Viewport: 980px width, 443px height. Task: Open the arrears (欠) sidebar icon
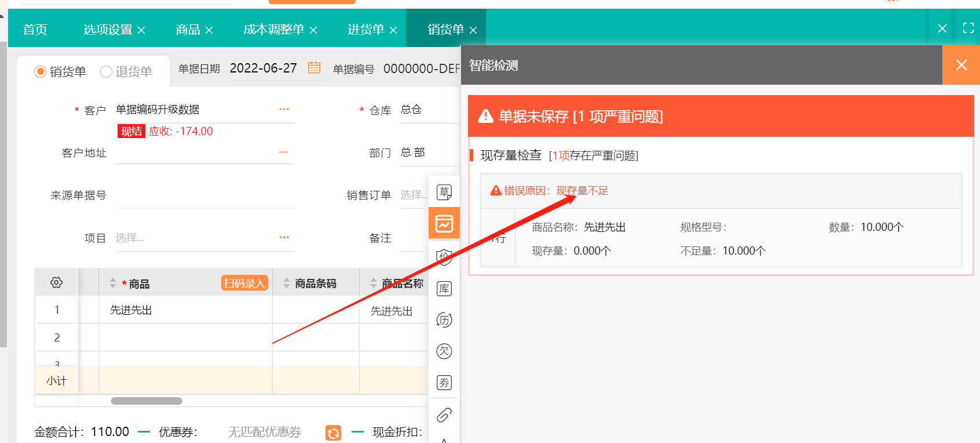point(444,351)
